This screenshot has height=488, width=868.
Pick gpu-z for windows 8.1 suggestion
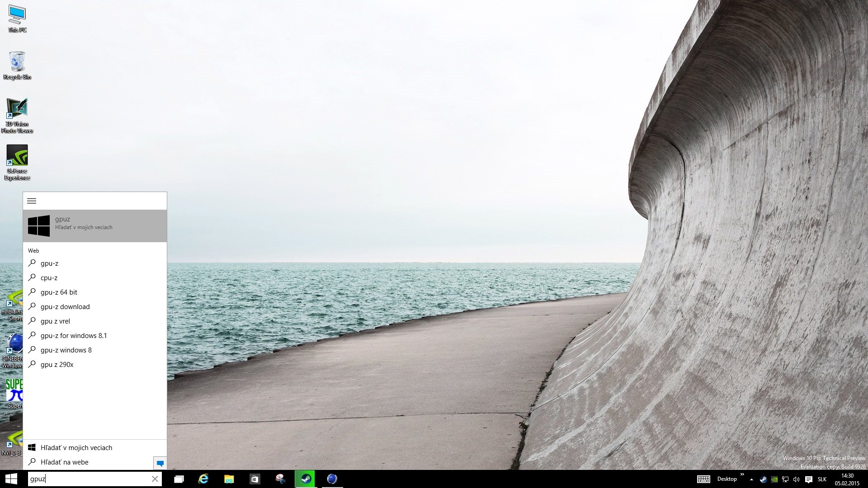(95, 336)
